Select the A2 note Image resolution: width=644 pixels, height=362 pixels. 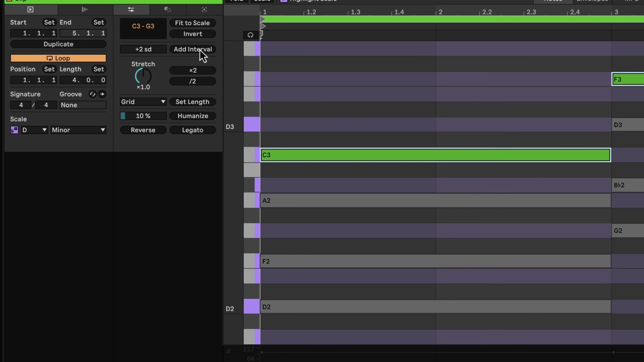435,200
